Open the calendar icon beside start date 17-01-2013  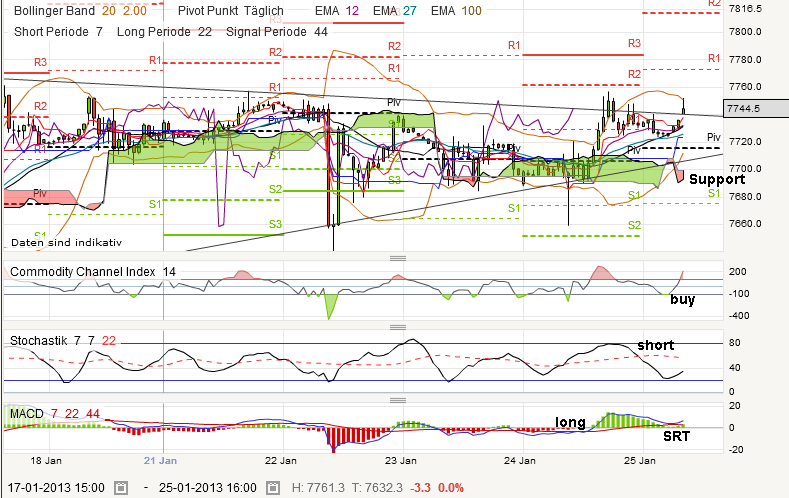121,487
